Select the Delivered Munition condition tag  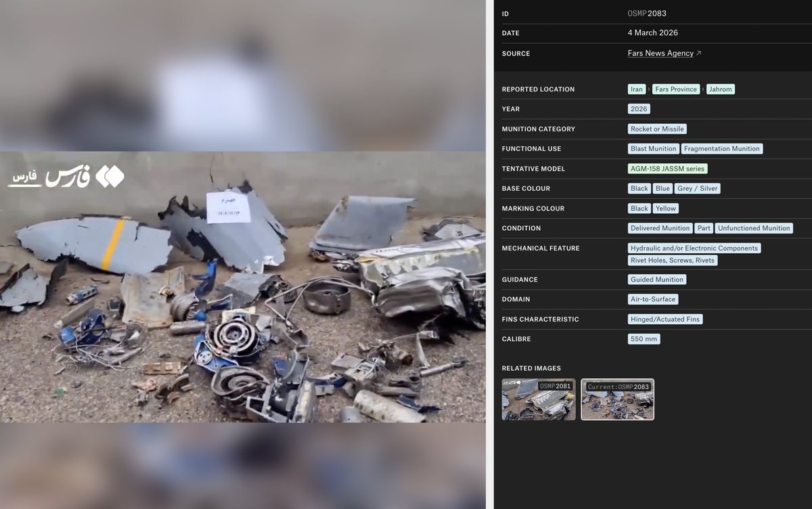click(x=660, y=228)
